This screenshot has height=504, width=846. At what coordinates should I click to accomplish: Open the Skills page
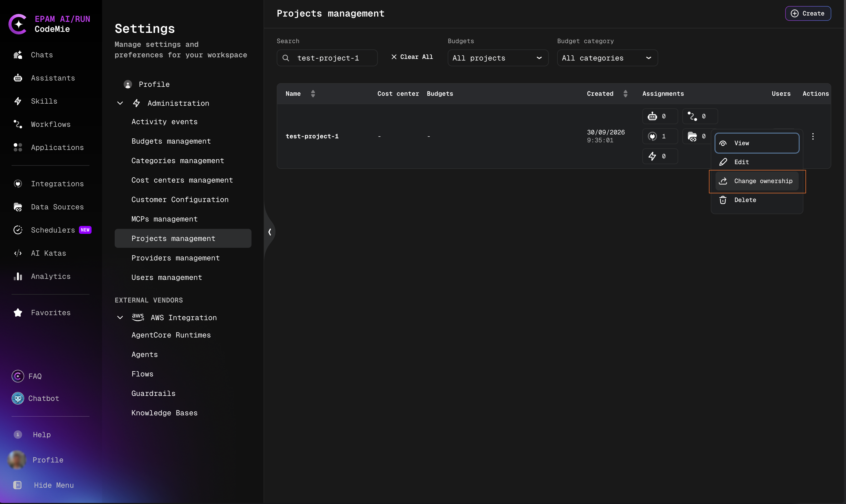pyautogui.click(x=35, y=101)
